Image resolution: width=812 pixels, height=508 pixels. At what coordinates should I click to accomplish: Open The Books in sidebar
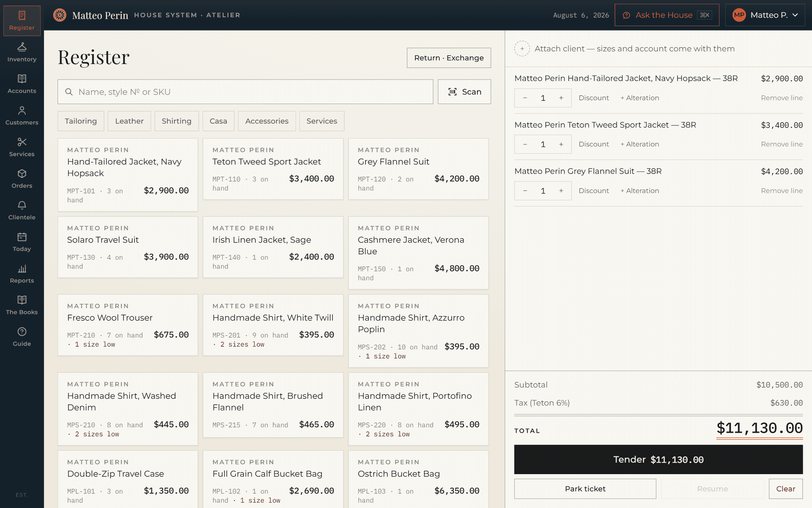tap(22, 305)
